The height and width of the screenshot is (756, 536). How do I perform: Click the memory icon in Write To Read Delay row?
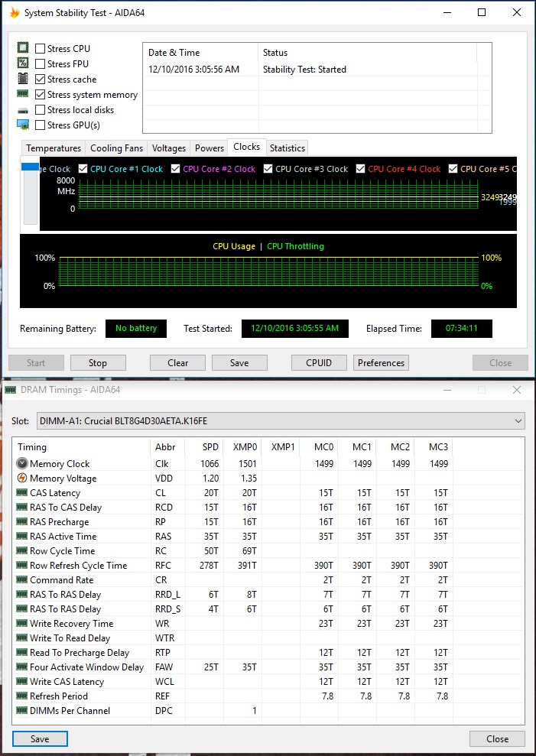pyautogui.click(x=21, y=638)
